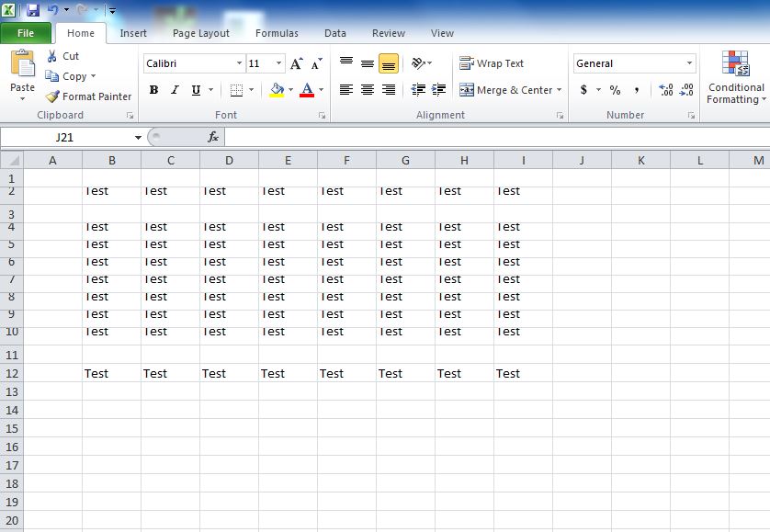Toggle Middle Align vertical alignment
This screenshot has width=770, height=532.
(368, 62)
